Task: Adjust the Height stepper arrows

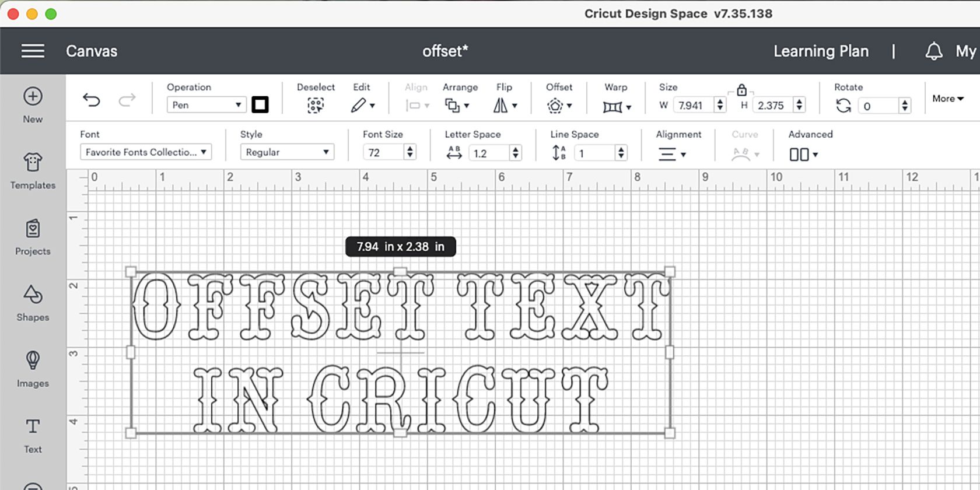Action: tap(800, 105)
